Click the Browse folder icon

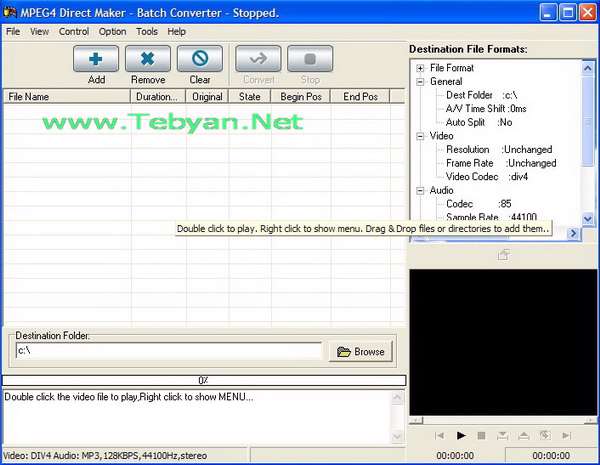point(344,352)
